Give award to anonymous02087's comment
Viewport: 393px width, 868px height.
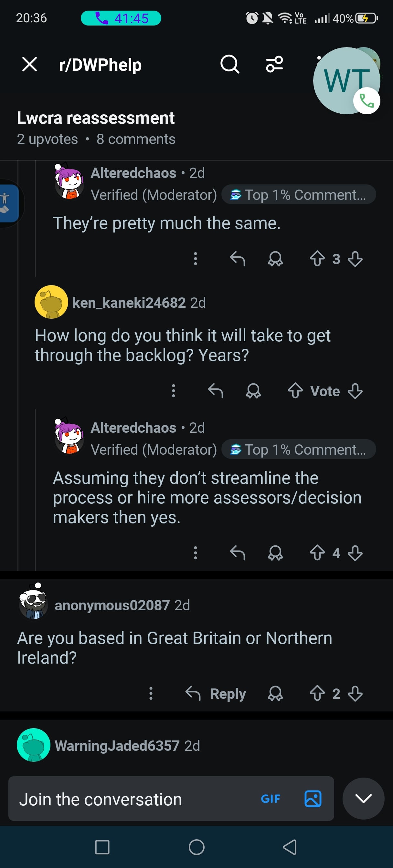(x=275, y=693)
